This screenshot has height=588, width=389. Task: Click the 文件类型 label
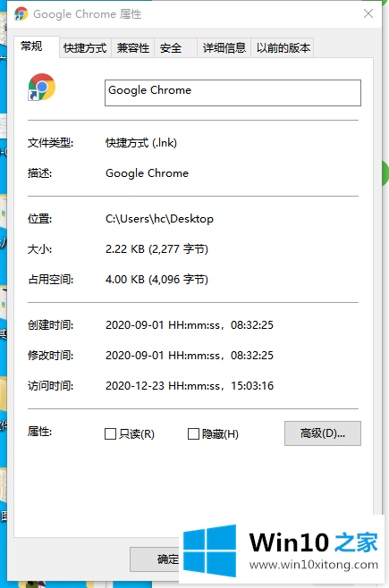(50, 143)
